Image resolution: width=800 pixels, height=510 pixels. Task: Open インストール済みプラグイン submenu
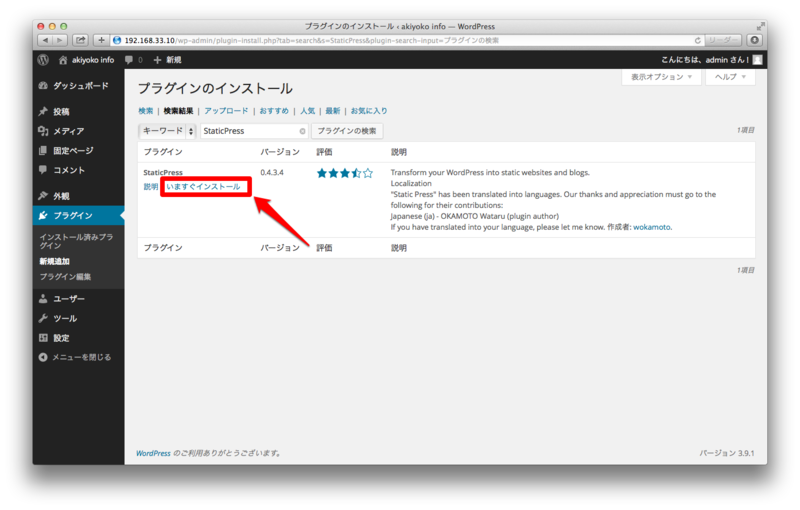pyautogui.click(x=77, y=241)
